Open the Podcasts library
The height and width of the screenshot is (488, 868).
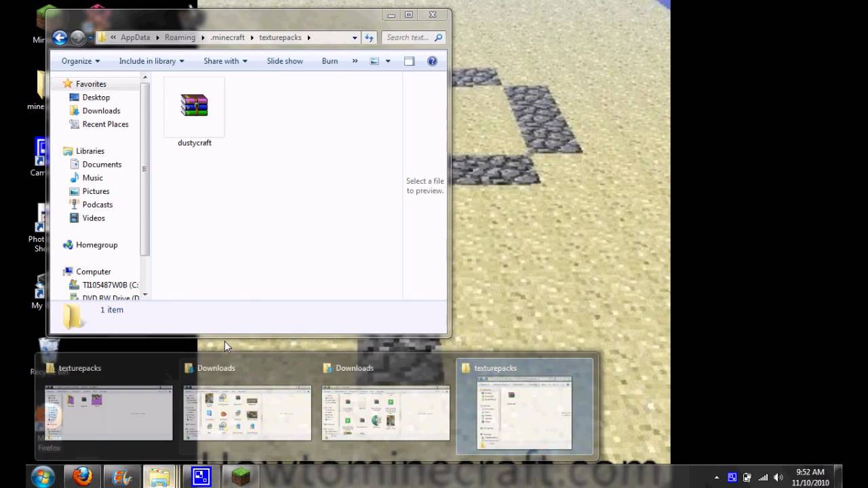98,205
